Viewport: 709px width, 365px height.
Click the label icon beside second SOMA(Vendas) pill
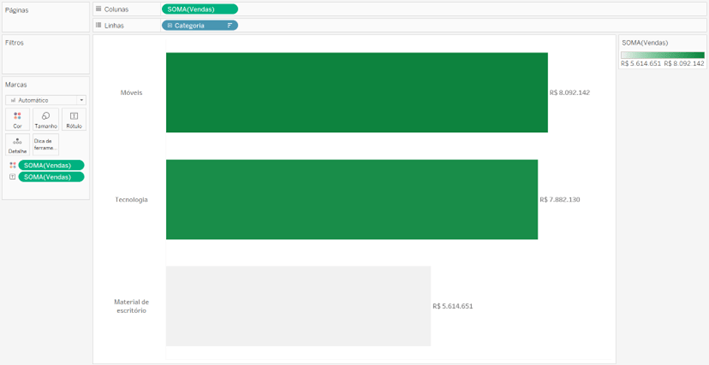(13, 177)
